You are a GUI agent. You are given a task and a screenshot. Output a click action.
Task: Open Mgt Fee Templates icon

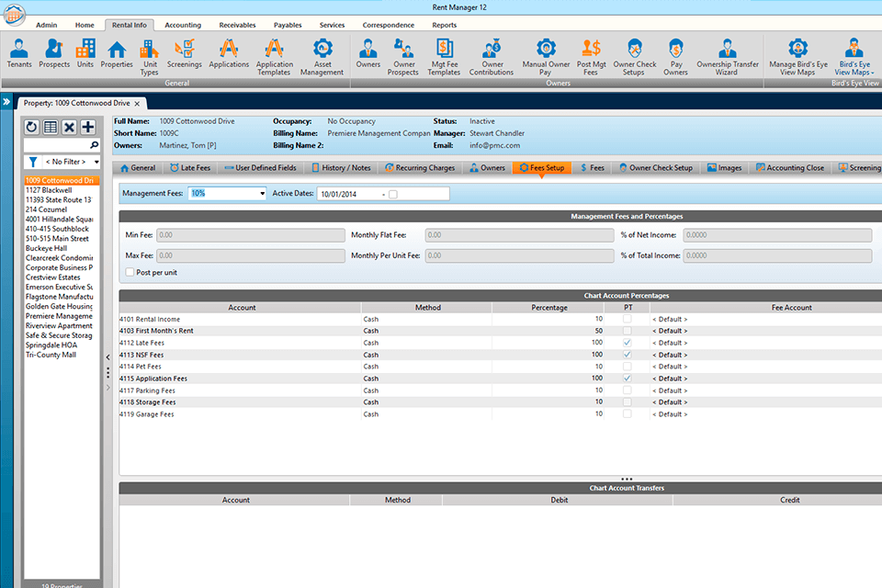tap(444, 57)
